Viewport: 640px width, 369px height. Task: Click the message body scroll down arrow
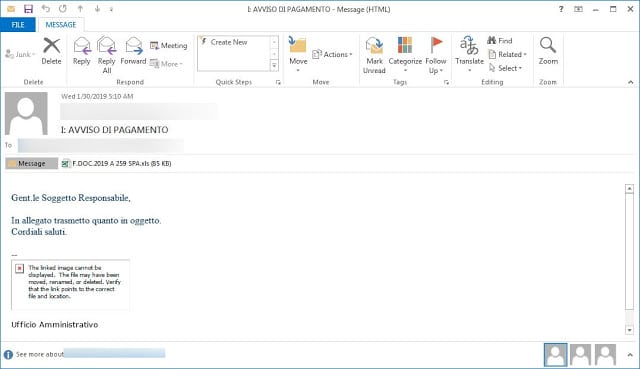pos(629,330)
